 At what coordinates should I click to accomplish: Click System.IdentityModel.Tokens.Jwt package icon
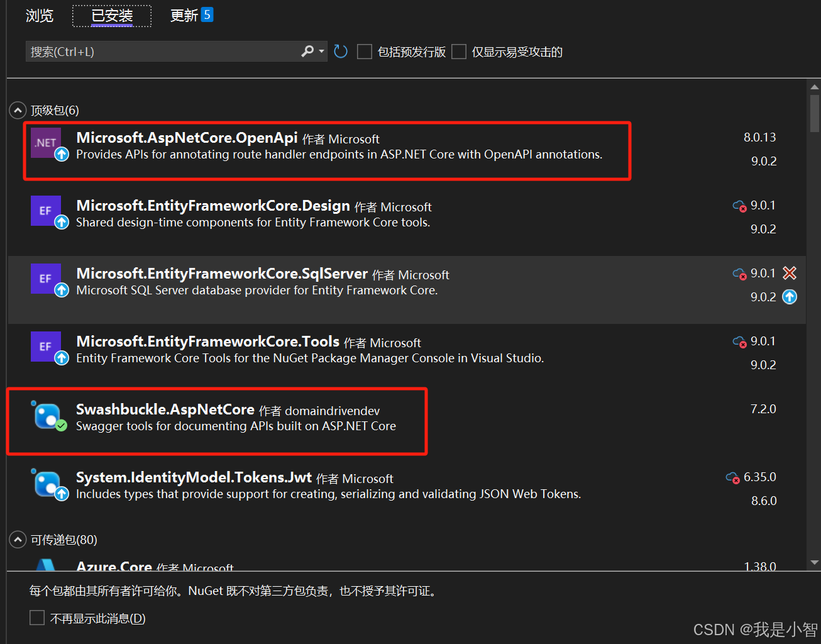(x=47, y=483)
